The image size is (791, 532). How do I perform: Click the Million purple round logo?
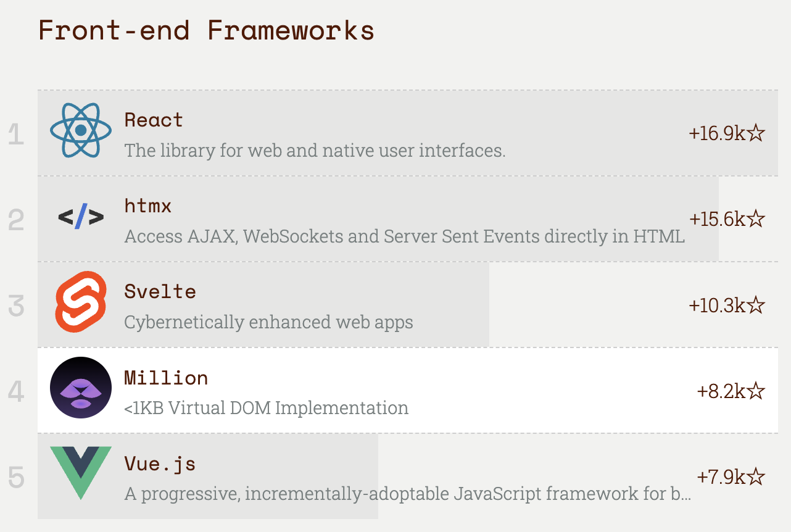click(x=81, y=388)
